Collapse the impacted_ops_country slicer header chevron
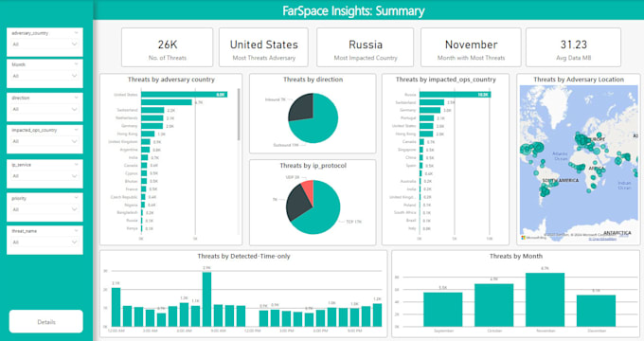 tap(76, 130)
